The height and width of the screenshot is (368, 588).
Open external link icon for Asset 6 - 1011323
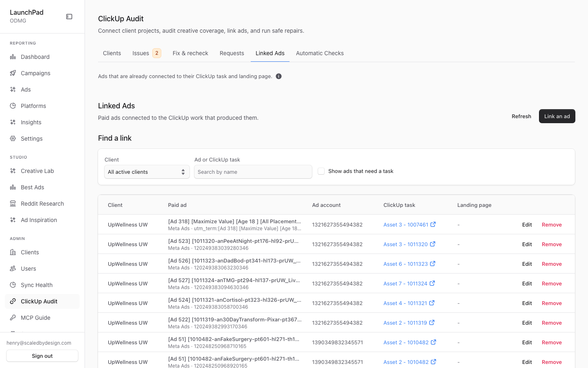pyautogui.click(x=433, y=264)
